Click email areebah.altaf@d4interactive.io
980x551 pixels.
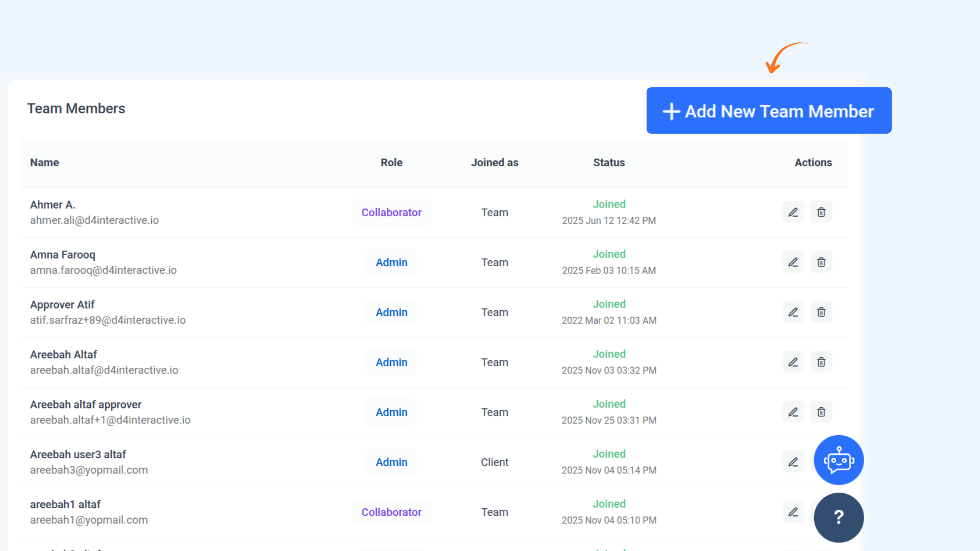pos(104,370)
